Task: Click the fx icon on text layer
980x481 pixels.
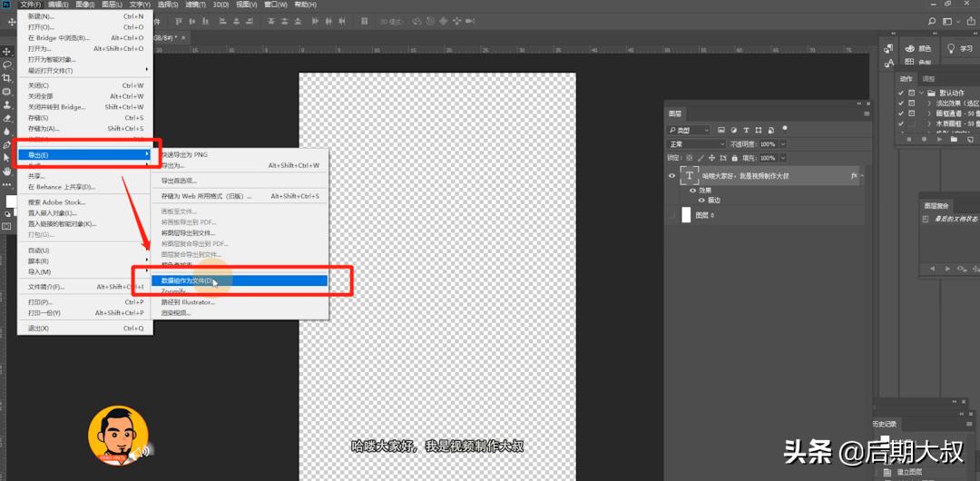Action: pos(854,176)
